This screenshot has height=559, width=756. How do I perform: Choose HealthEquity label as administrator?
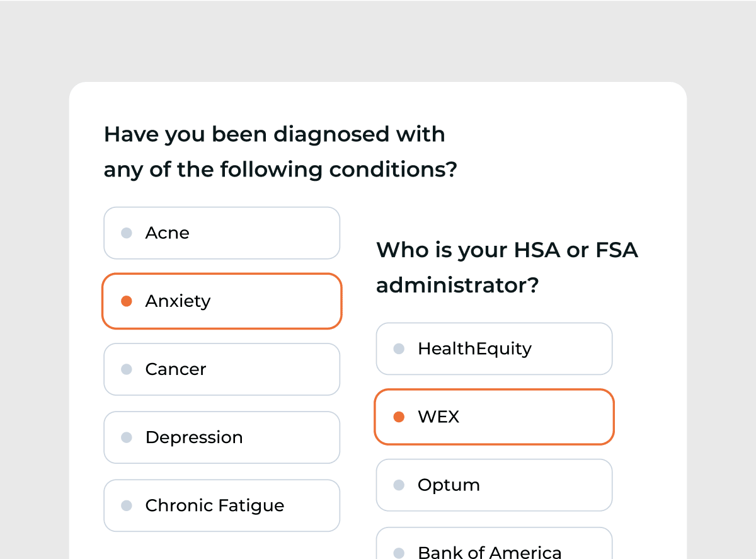[474, 349]
